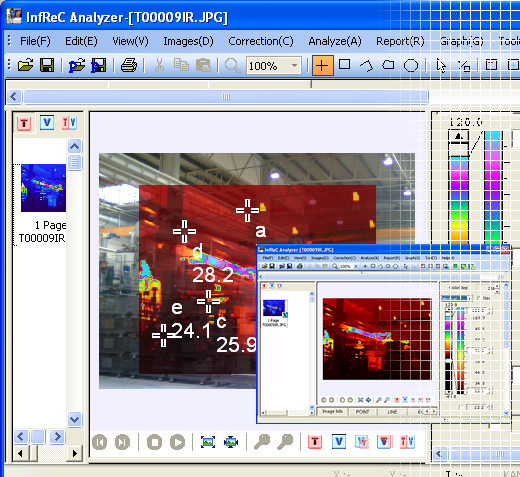The width and height of the screenshot is (520, 477).
Task: Switch thumbnail panel to thermal T mode
Action: coord(24,124)
